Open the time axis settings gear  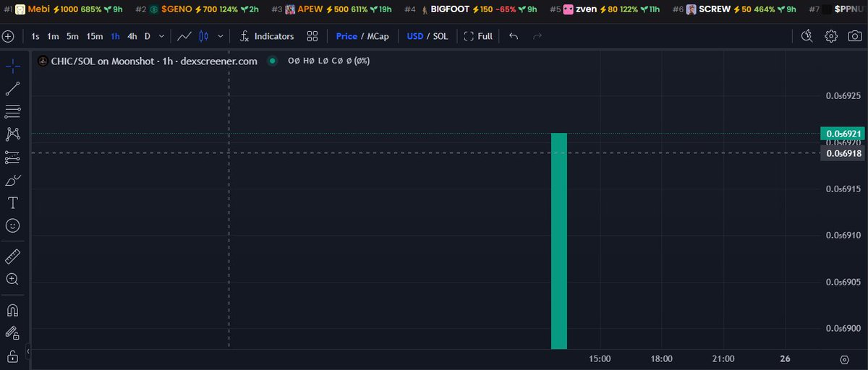844,359
